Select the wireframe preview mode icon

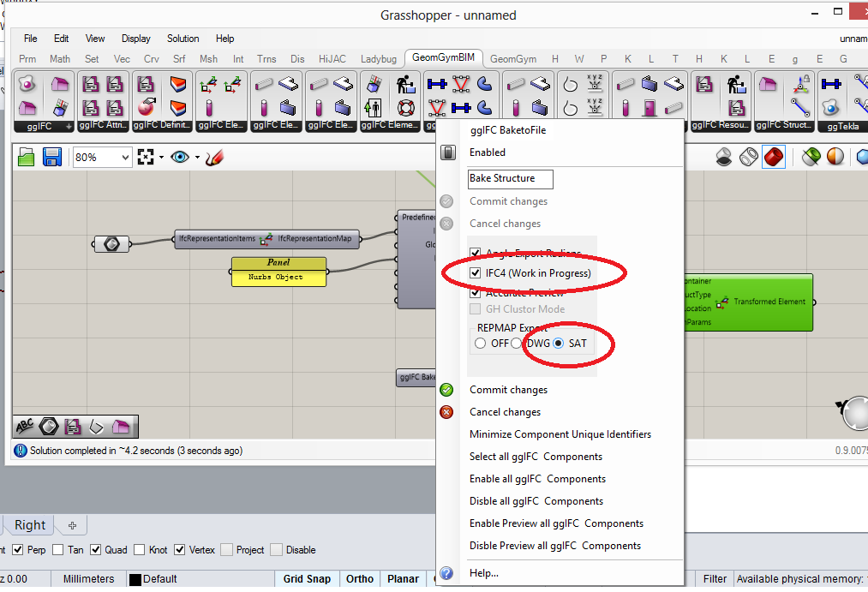tap(748, 157)
